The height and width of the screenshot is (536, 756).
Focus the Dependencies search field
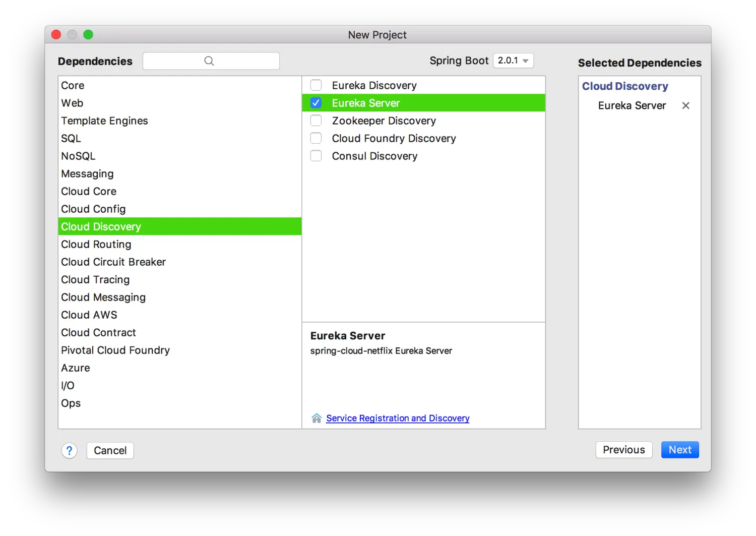pos(211,61)
